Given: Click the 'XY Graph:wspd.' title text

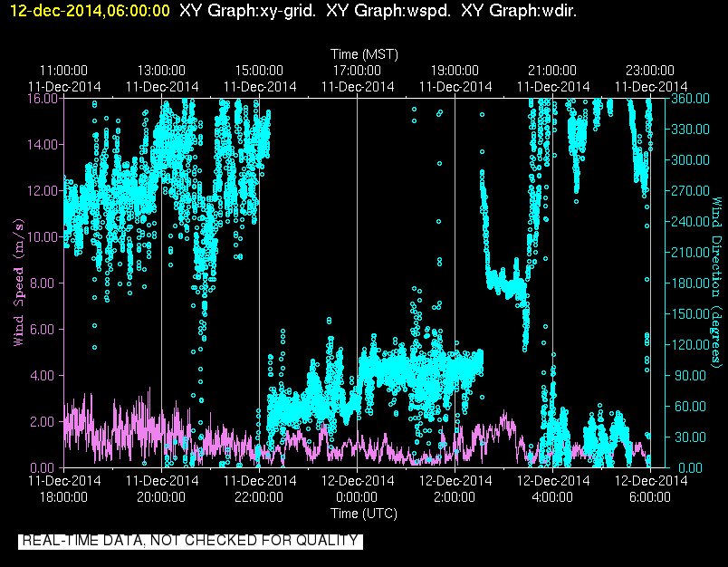Looking at the screenshot, I should pos(388,10).
